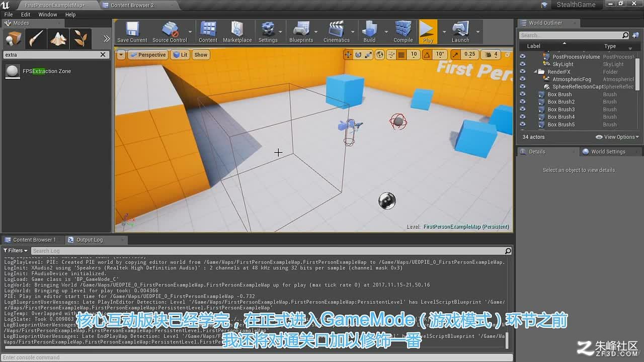Open the Edit menu
This screenshot has height=362, width=644.
coord(26,15)
